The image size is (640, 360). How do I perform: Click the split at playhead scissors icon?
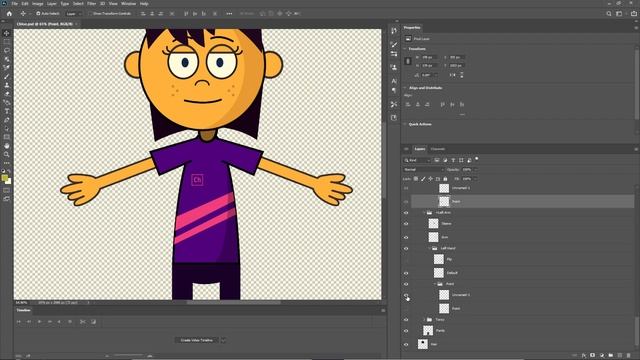(83, 322)
